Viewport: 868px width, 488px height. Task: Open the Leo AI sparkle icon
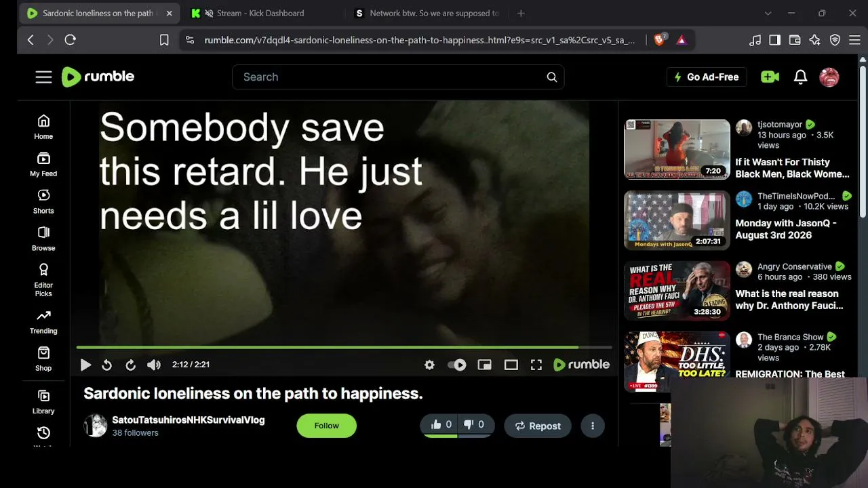coord(815,40)
